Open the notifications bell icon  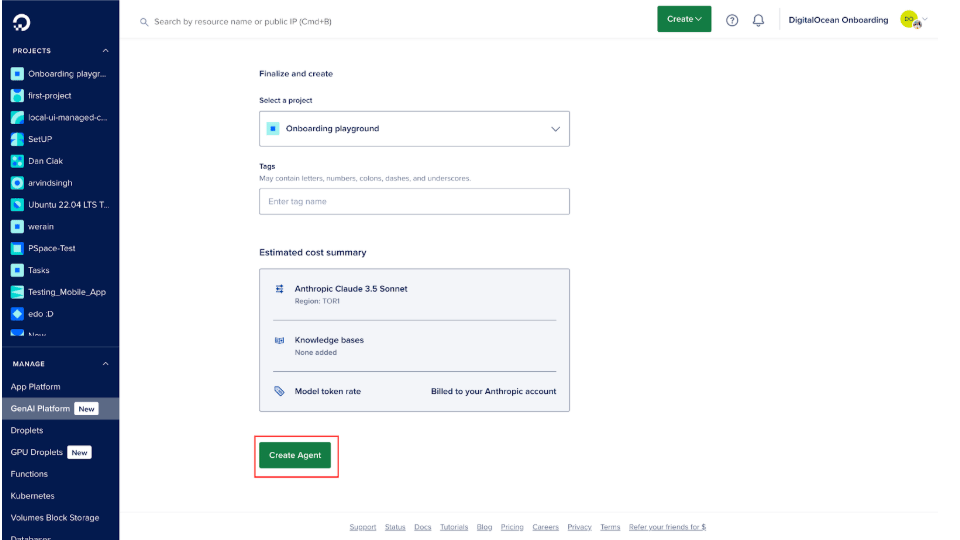[758, 20]
